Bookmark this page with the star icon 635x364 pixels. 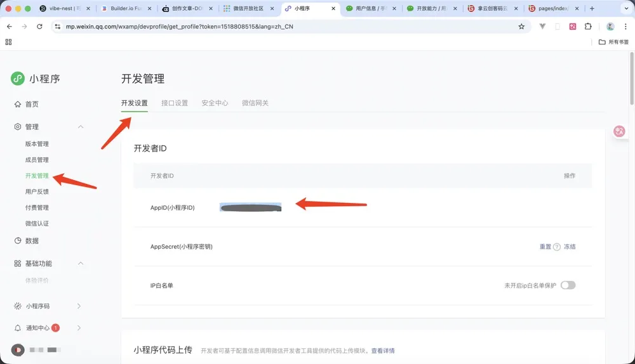click(x=521, y=26)
